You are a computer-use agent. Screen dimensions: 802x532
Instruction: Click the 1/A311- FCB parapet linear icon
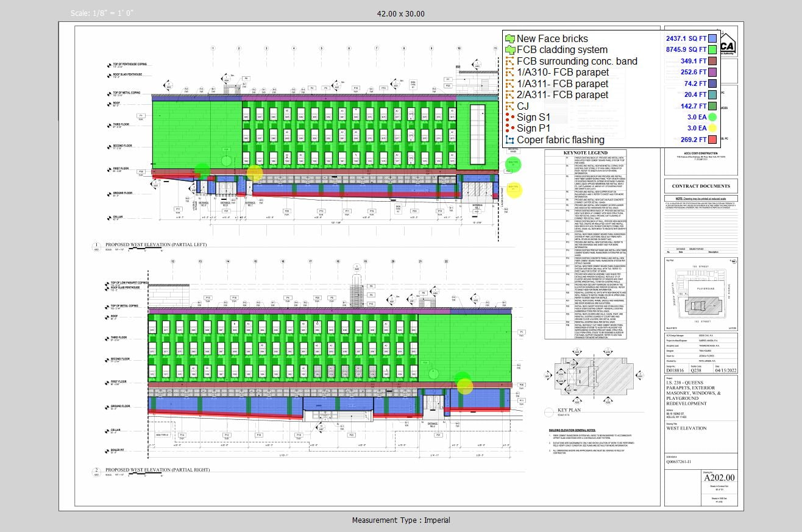tap(510, 83)
